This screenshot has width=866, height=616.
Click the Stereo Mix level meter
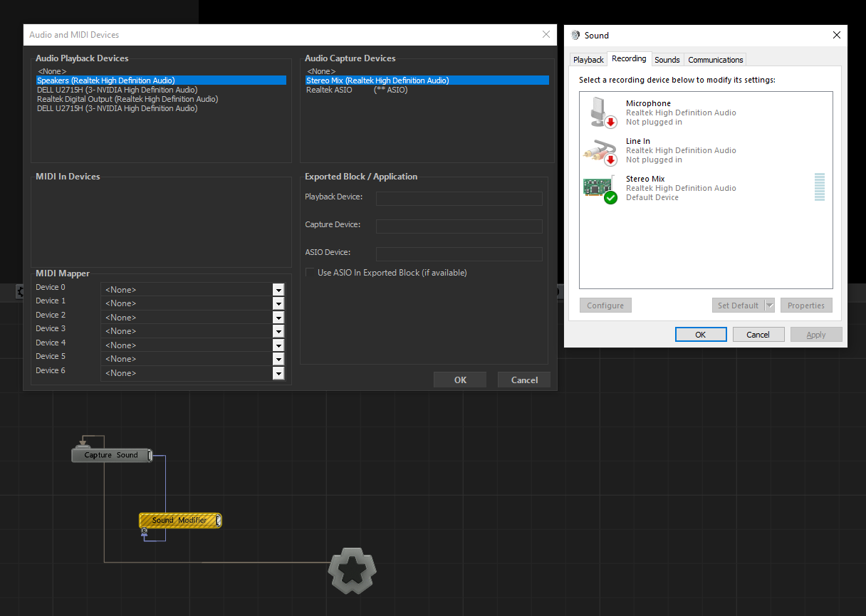pyautogui.click(x=820, y=187)
